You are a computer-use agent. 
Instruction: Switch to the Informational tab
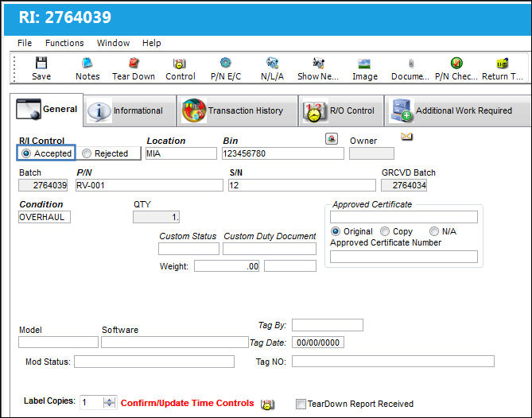point(130,110)
